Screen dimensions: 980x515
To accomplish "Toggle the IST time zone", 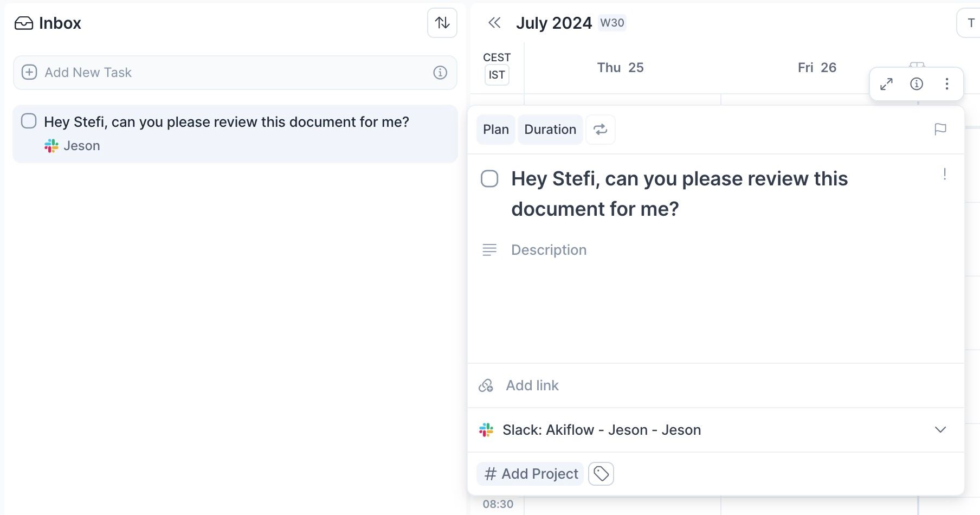I will 497,75.
